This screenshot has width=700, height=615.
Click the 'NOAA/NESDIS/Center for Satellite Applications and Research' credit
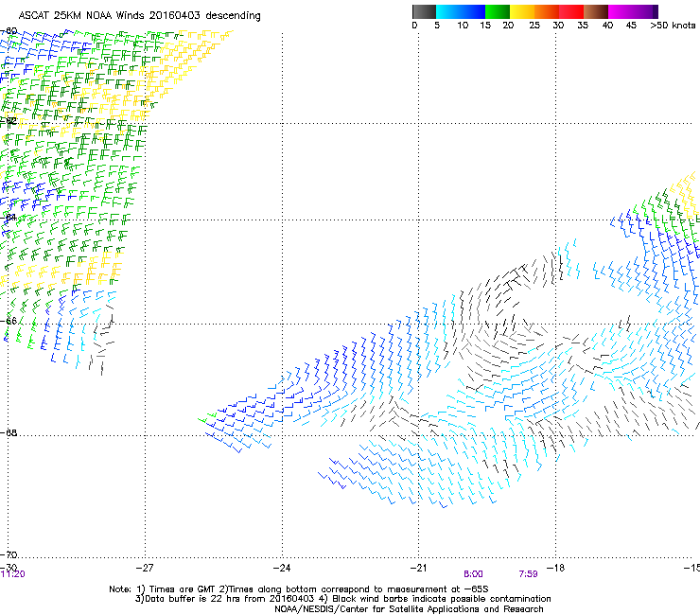click(409, 609)
